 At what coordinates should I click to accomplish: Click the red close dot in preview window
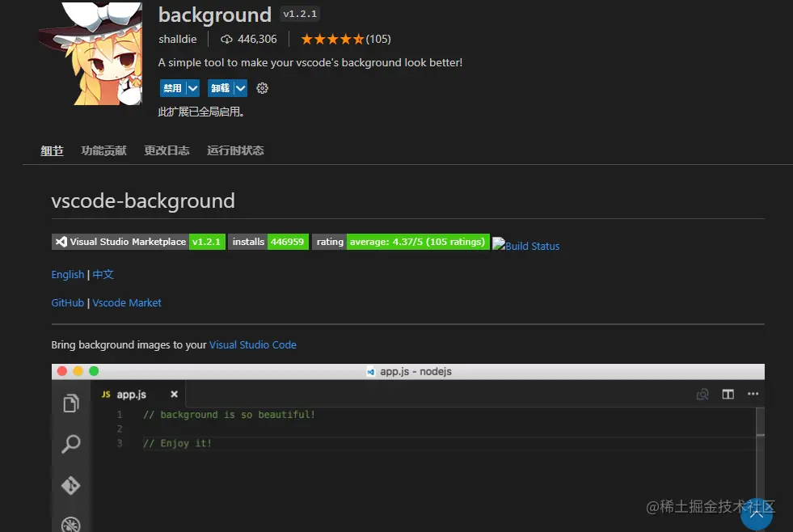62,371
